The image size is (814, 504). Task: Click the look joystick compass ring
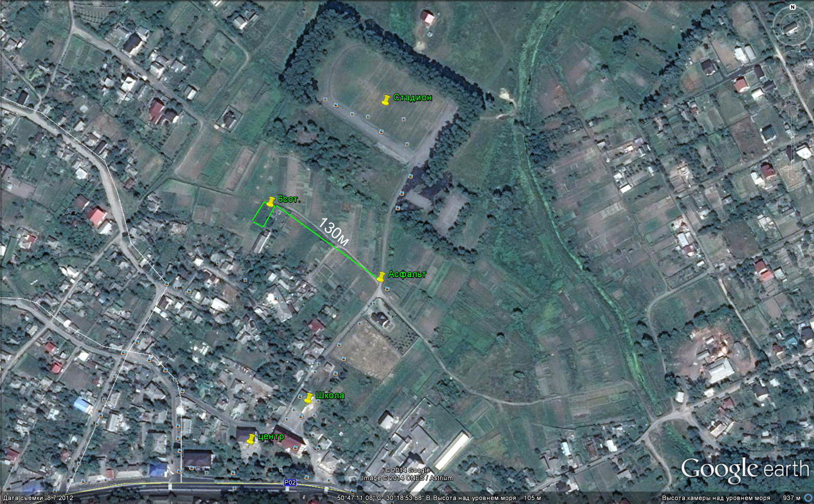[x=792, y=25]
